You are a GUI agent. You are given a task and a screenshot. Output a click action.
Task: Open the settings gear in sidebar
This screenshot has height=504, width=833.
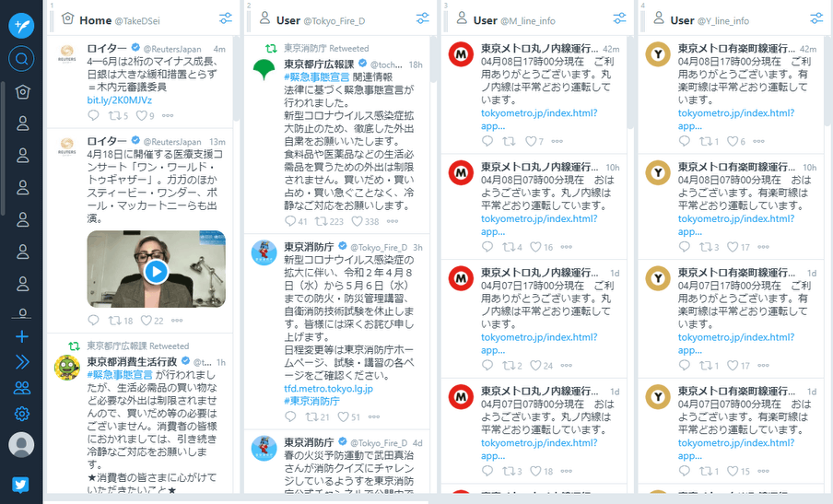(22, 413)
